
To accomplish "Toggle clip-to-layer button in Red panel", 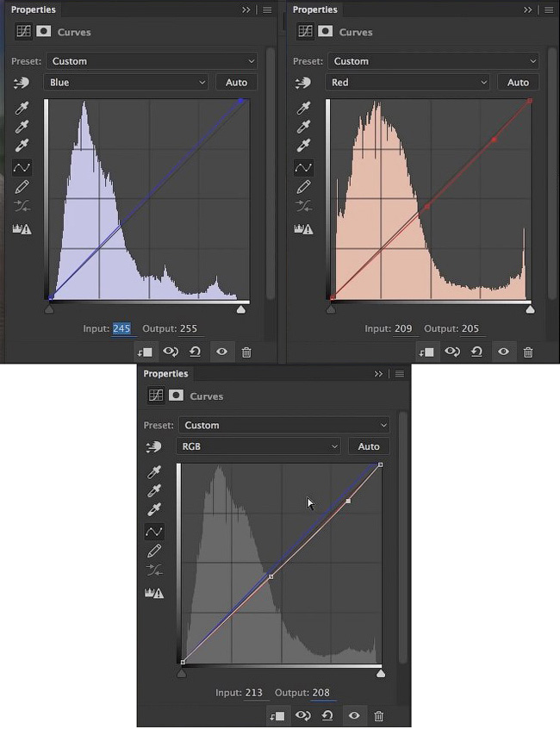I will click(426, 352).
